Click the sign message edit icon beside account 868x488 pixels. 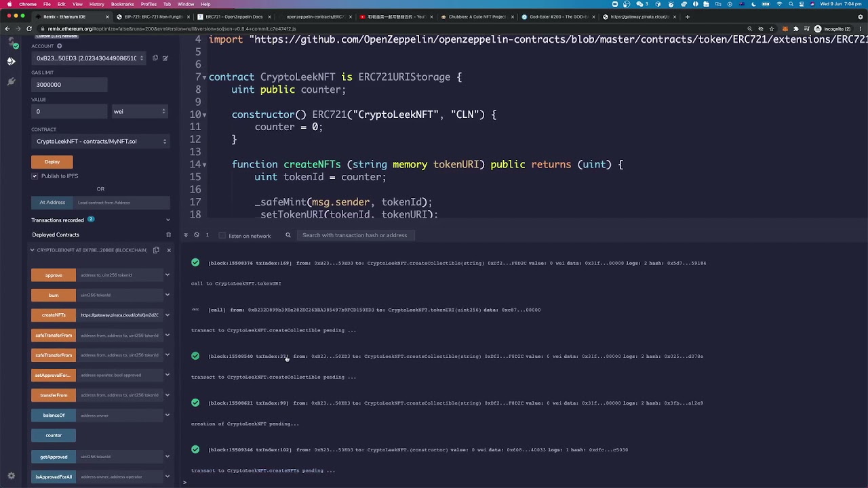165,58
